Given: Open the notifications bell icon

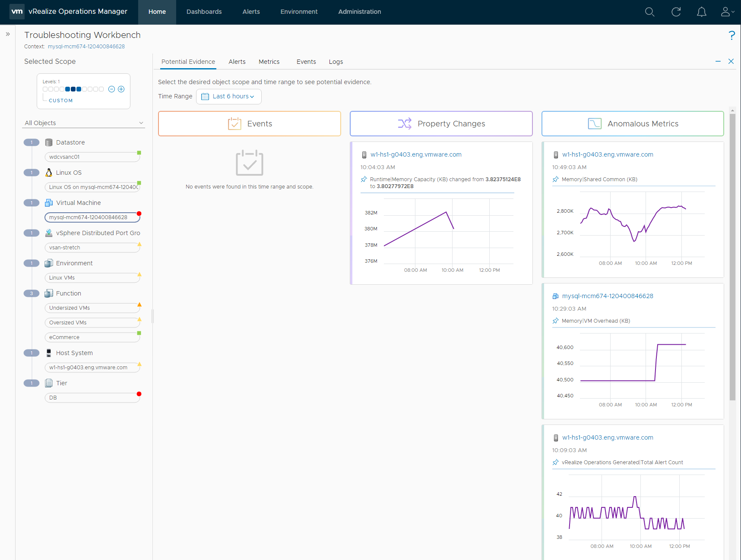Looking at the screenshot, I should pyautogui.click(x=702, y=12).
